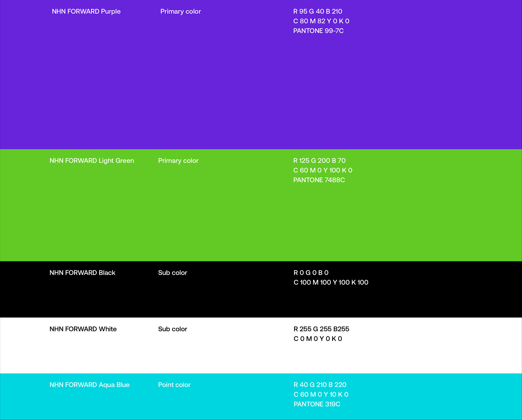Click the NHN FORWARD Purple label
This screenshot has height=420, width=522.
coord(86,11)
